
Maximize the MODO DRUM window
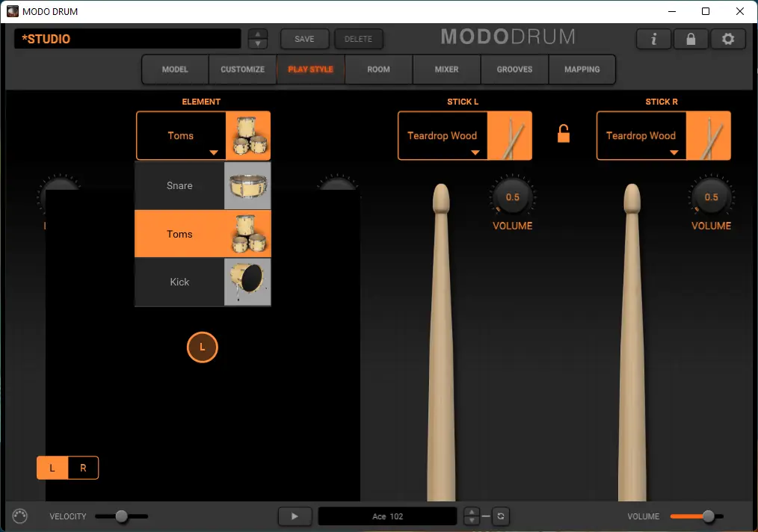706,11
